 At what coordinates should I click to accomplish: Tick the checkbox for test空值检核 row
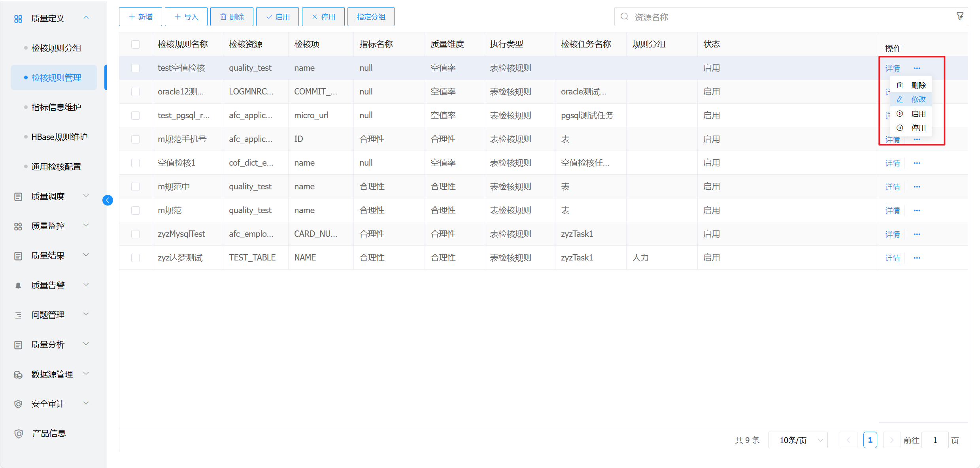[x=136, y=68]
